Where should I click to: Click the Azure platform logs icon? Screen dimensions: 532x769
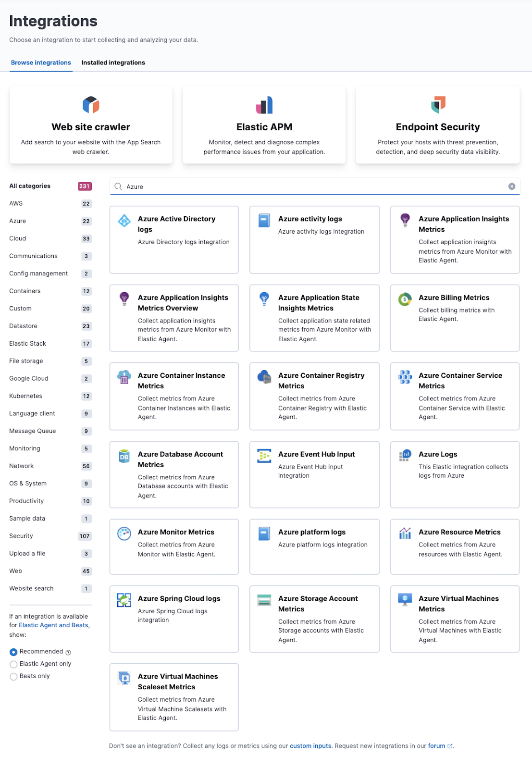[264, 533]
